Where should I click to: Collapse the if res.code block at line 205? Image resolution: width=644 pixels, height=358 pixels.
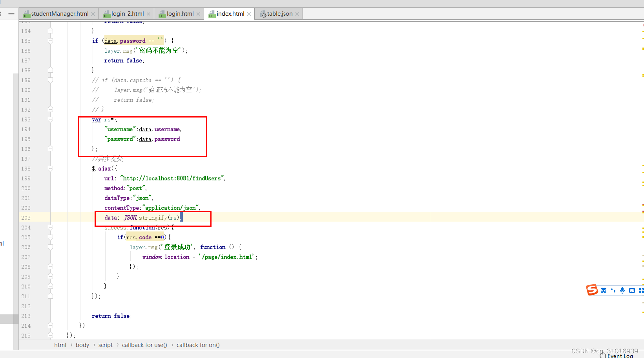point(50,237)
